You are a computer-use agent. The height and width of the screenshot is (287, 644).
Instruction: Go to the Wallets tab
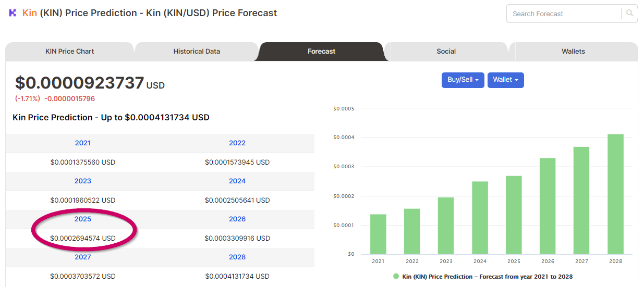[x=574, y=52]
